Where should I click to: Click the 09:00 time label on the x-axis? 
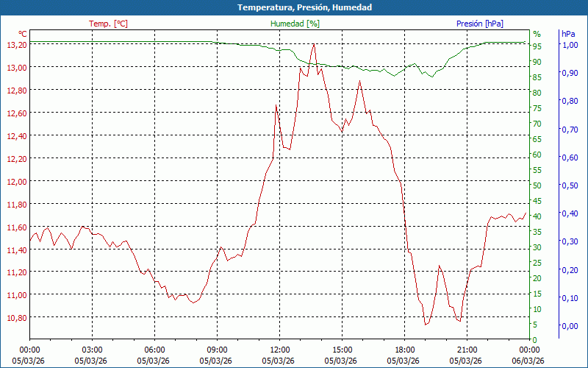(217, 350)
